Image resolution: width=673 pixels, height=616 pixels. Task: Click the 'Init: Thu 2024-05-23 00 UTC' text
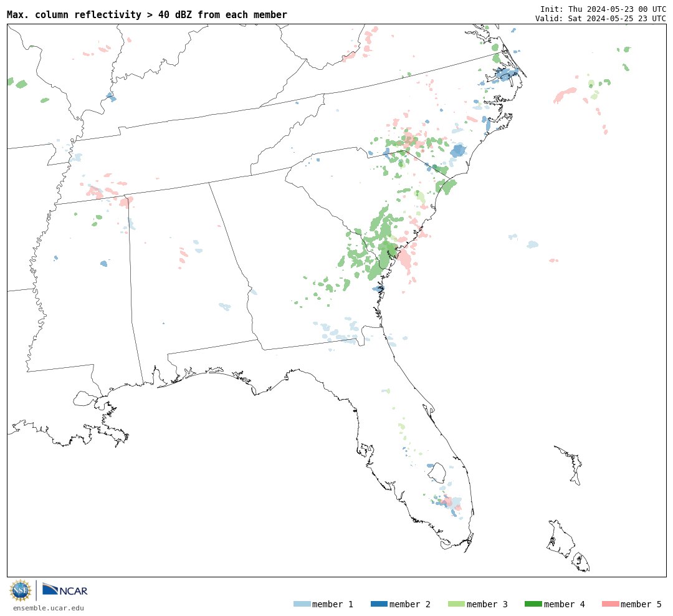pos(603,9)
